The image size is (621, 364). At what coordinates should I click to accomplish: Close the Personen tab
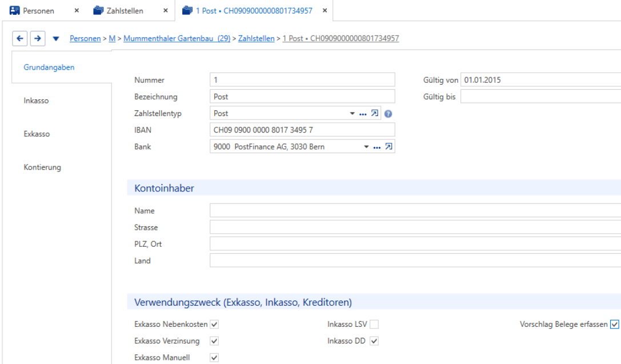point(77,11)
